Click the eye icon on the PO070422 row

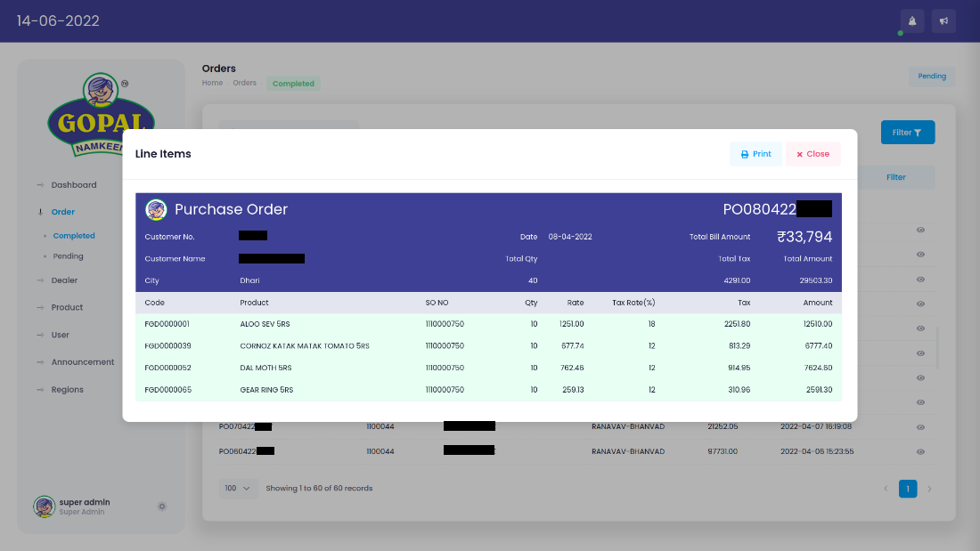pos(922,426)
